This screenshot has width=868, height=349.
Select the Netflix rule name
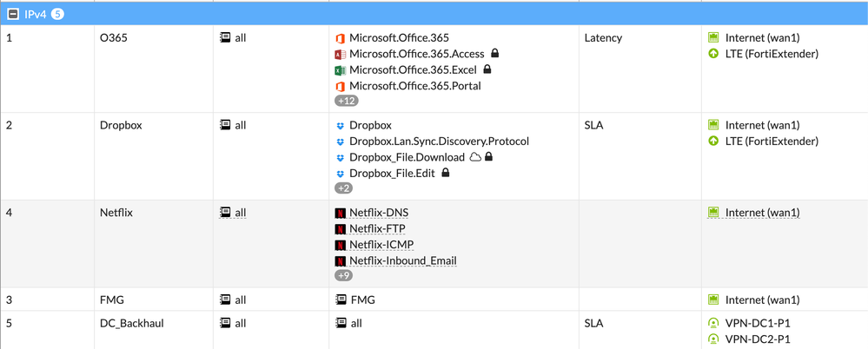[116, 213]
